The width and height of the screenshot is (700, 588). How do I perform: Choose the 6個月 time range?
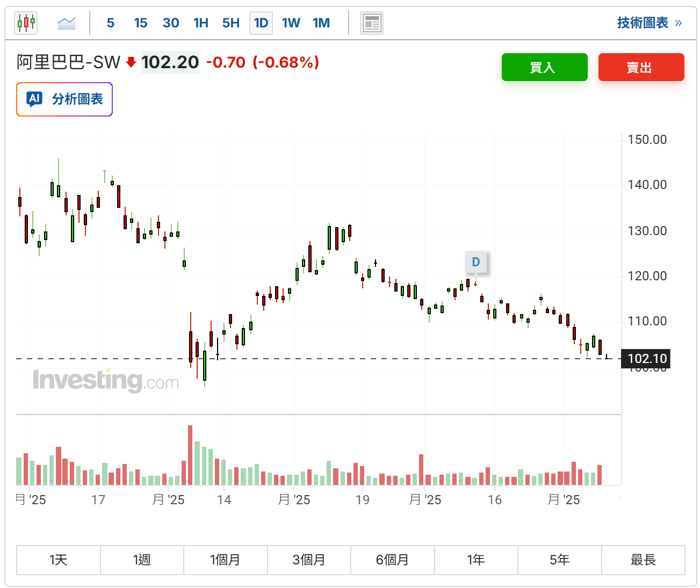pos(393,560)
